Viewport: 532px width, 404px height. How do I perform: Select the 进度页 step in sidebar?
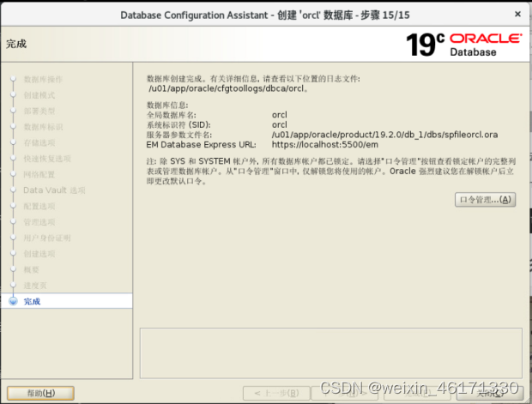35,286
